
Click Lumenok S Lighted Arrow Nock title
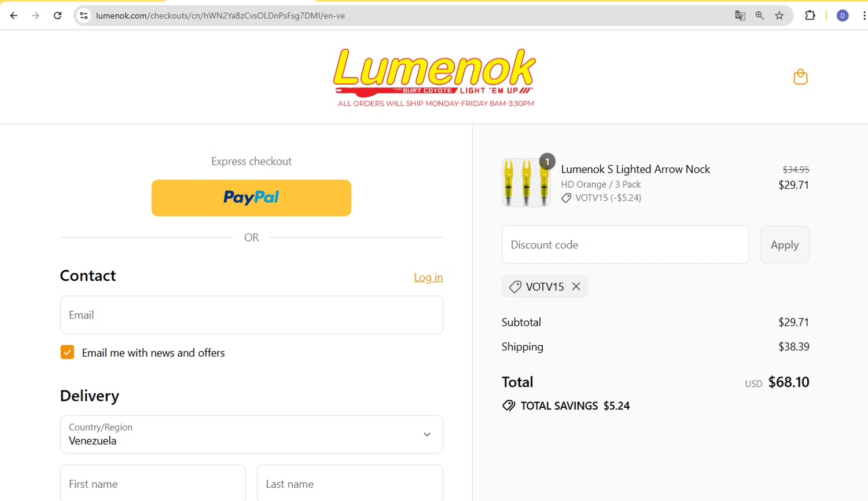point(635,169)
